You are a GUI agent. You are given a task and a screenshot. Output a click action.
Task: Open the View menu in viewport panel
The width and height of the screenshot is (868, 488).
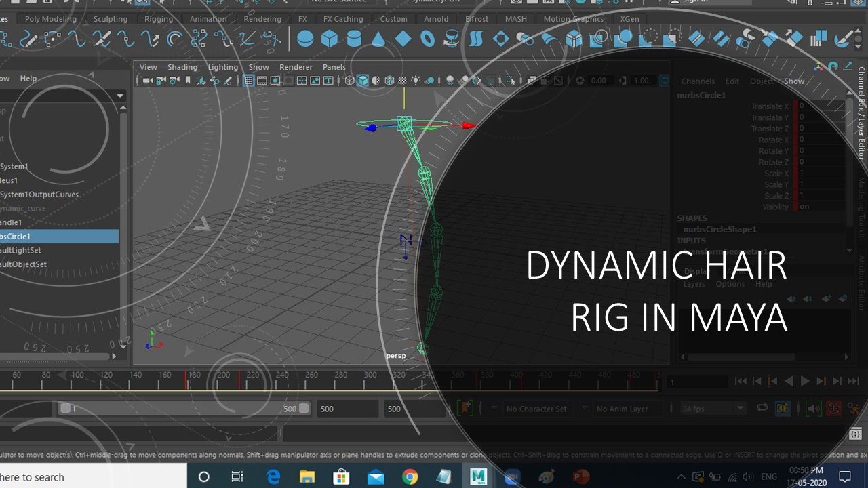click(148, 67)
